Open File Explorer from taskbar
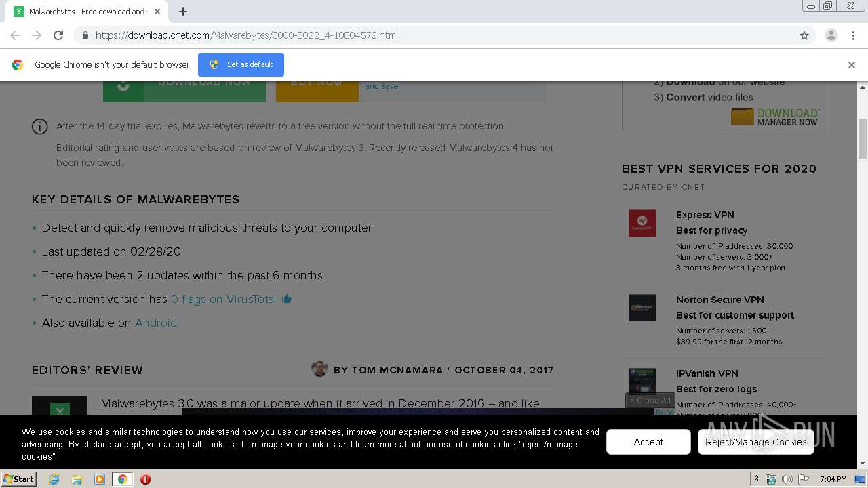 [x=77, y=479]
